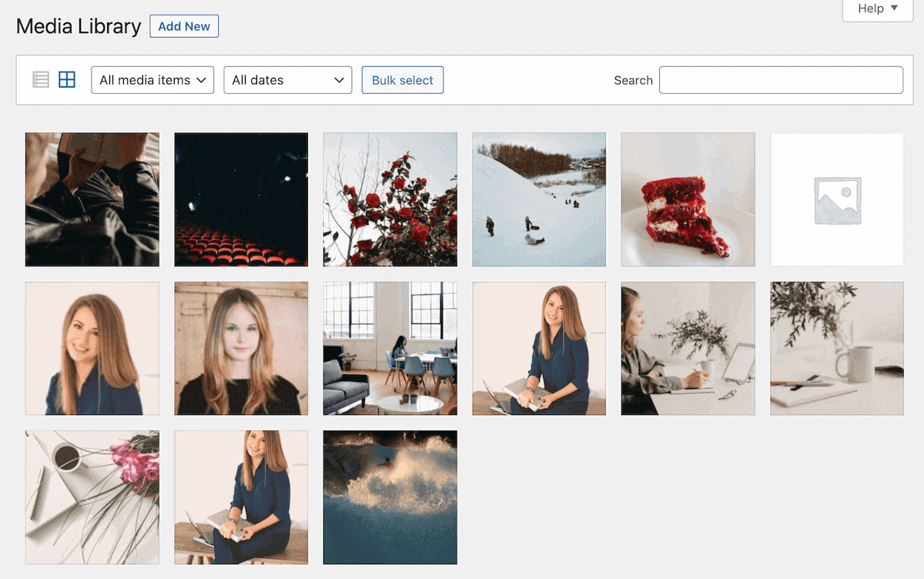Switch to grid view layout
Image resolution: width=924 pixels, height=579 pixels.
pos(67,79)
